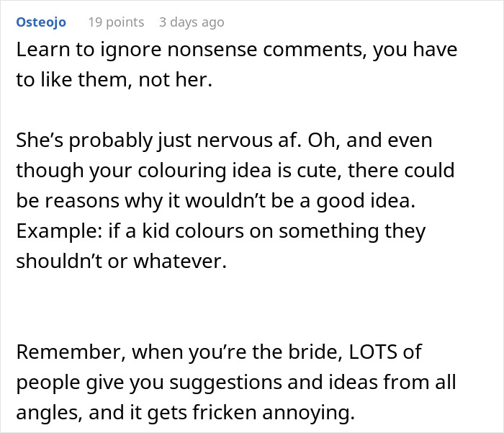Click the 'Learn to ignore nonsense comments' line
Screen dimensions: 504x433
pos(237,51)
